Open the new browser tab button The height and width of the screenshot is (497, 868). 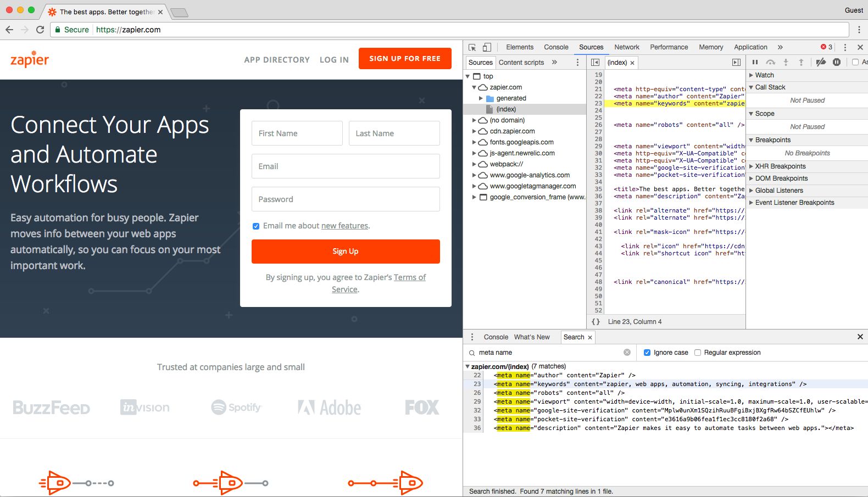tap(179, 12)
